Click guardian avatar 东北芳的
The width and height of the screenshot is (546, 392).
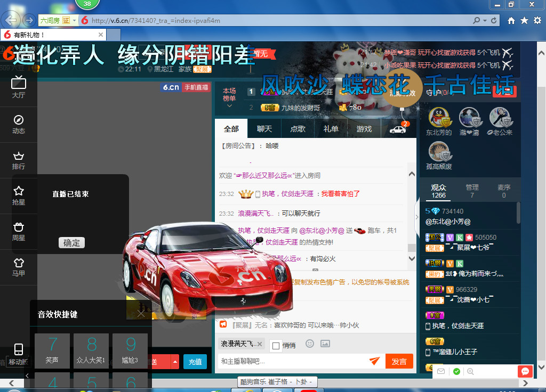439,117
